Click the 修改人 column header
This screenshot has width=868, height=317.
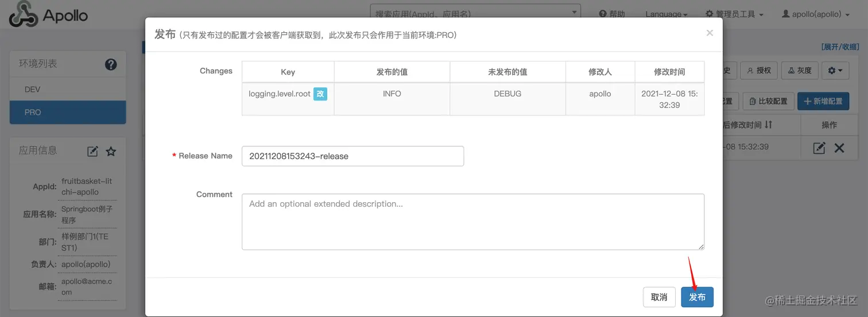coord(600,72)
